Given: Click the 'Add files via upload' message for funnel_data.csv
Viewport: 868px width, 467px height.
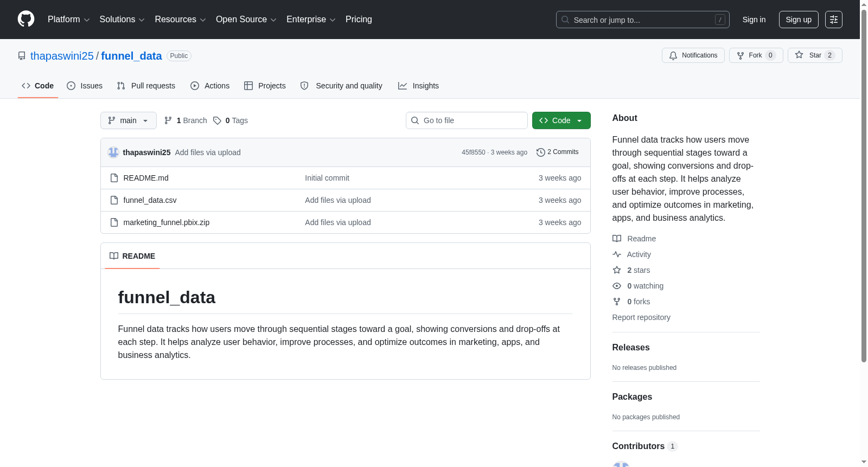Looking at the screenshot, I should click(x=338, y=200).
